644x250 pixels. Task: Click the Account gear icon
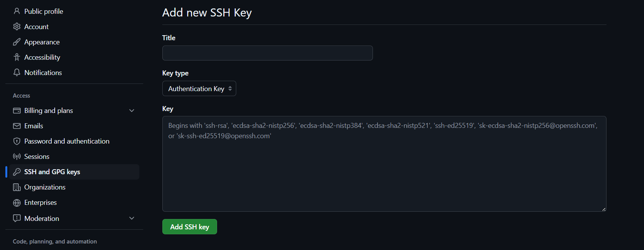click(x=17, y=26)
